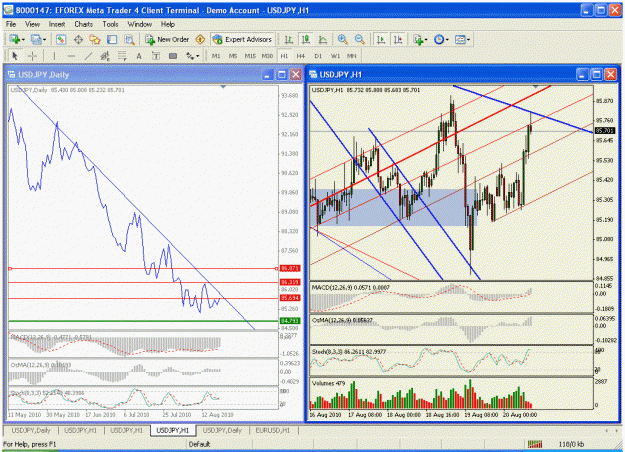Viewport: 625px width, 452px height.
Task: Open the Window menu
Action: (x=140, y=24)
